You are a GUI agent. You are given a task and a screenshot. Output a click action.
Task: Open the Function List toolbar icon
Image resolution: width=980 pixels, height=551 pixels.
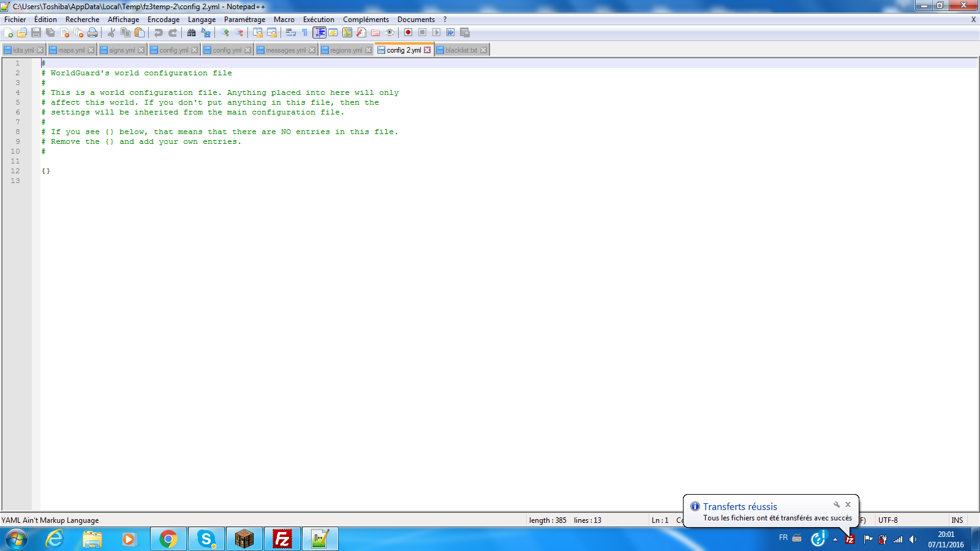[361, 32]
